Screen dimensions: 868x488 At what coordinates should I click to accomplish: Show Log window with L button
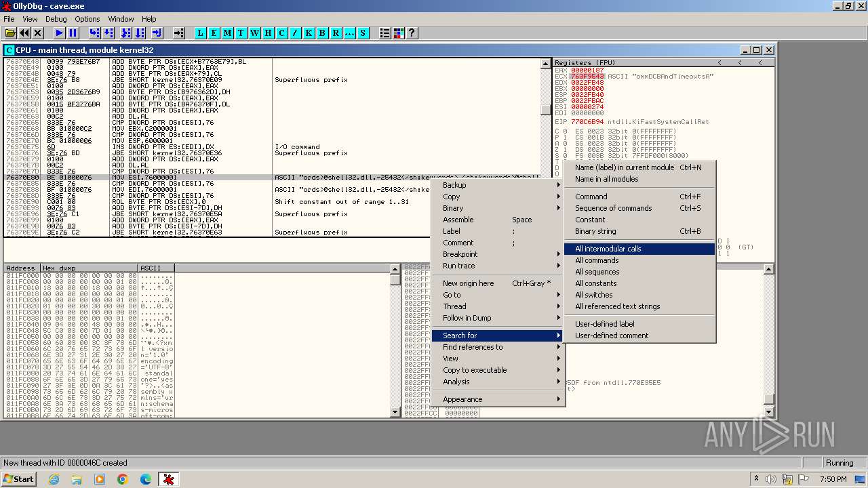200,33
